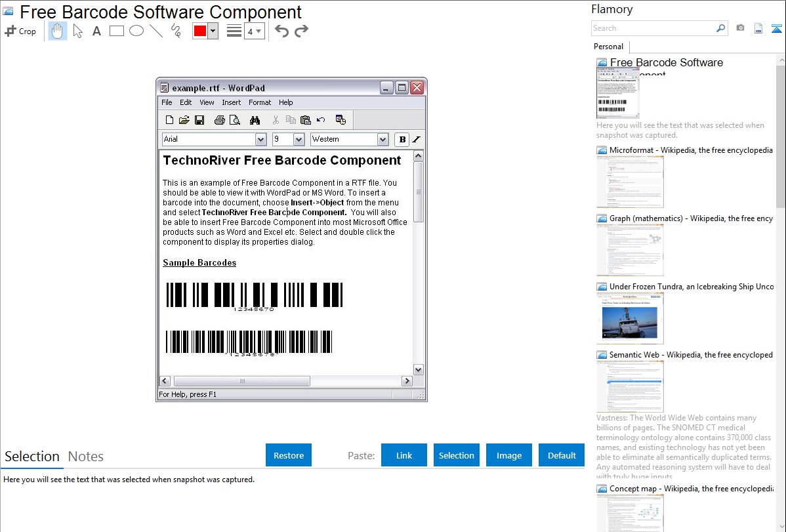Click WordPad vertical scrollbar up arrow
This screenshot has width=786, height=532.
pos(419,156)
